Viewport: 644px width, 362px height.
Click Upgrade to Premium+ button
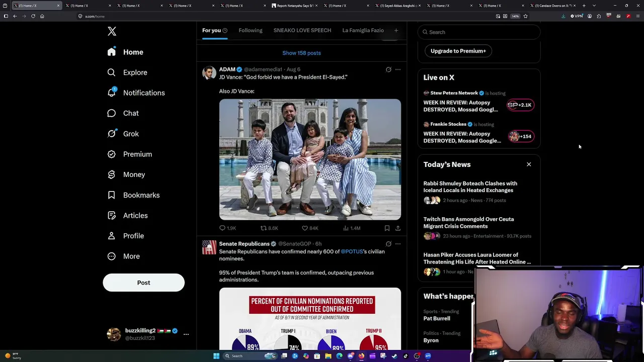[458, 51]
